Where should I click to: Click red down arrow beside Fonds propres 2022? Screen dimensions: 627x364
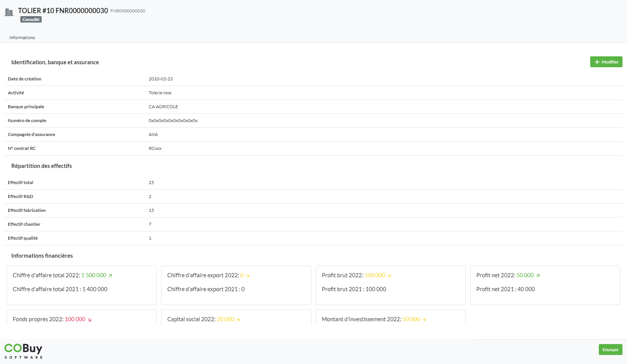pos(89,320)
